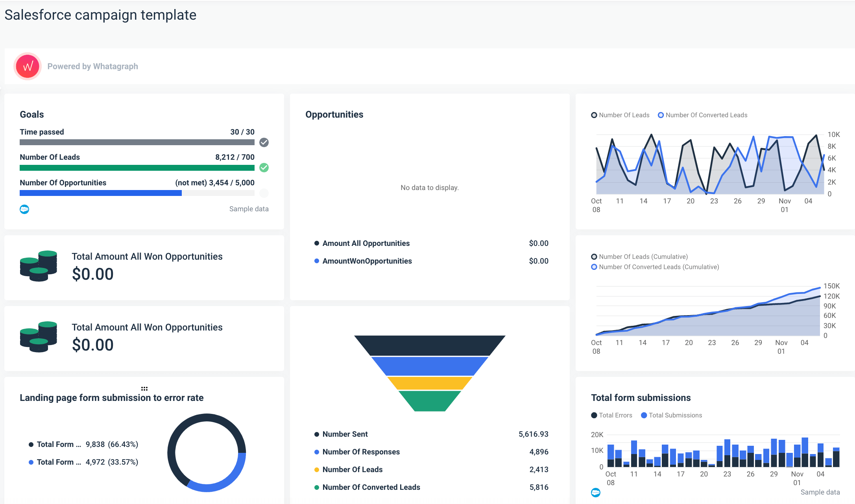855x504 pixels.
Task: Toggle the Number Of Leads legend
Action: 594,115
